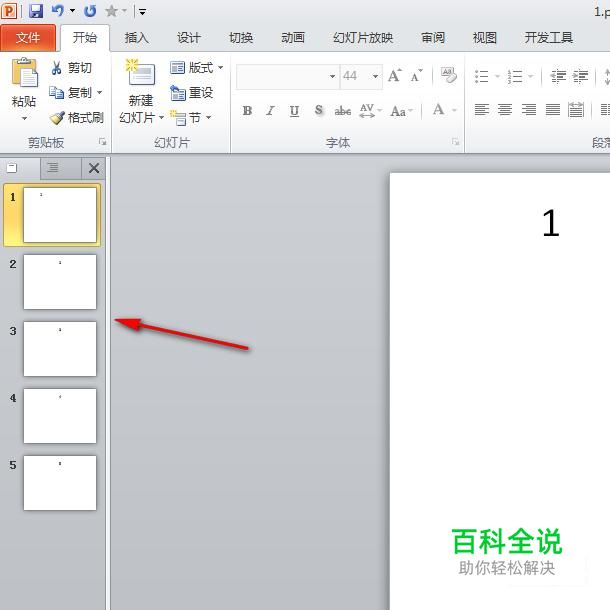Click the PowerPoint application icon

(x=9, y=11)
